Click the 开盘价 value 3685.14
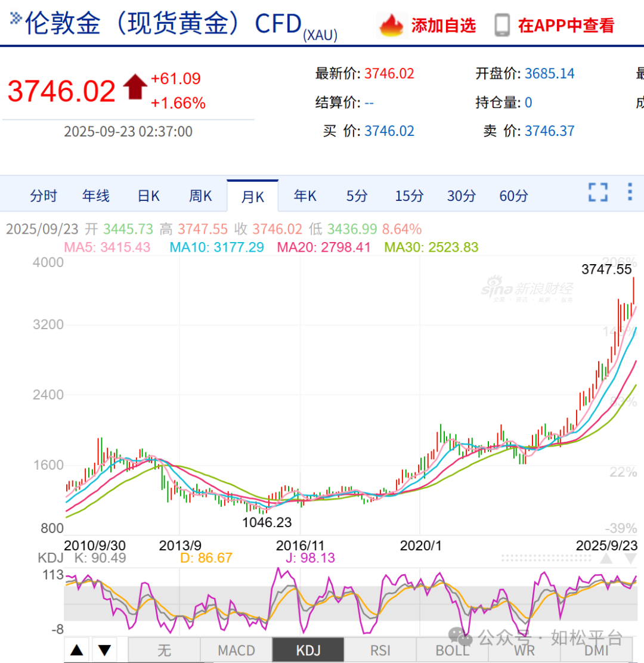This screenshot has width=644, height=663. click(549, 73)
